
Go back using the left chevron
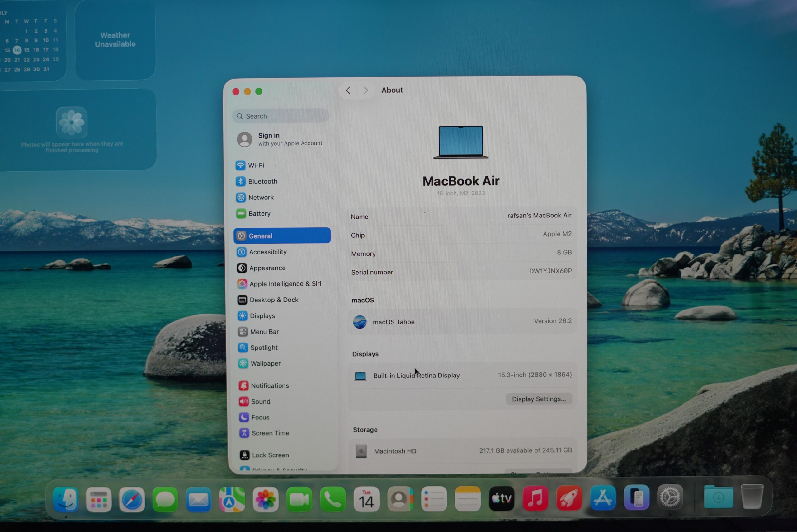pyautogui.click(x=348, y=90)
